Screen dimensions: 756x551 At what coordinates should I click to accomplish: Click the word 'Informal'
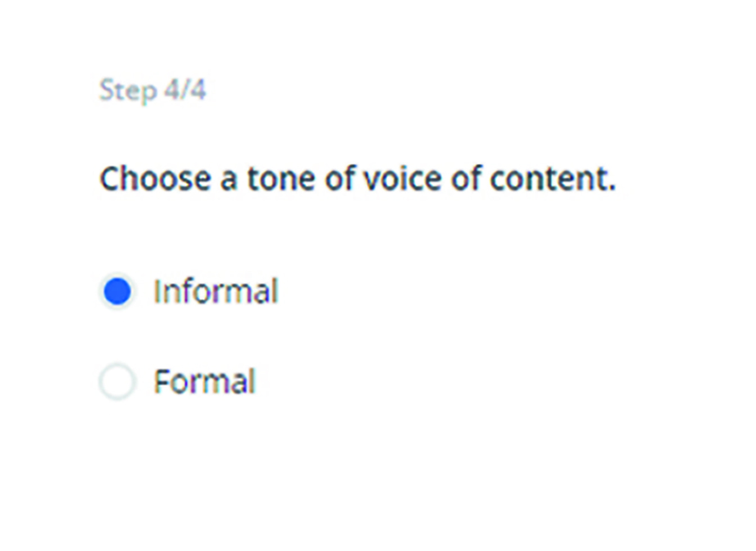point(215,292)
